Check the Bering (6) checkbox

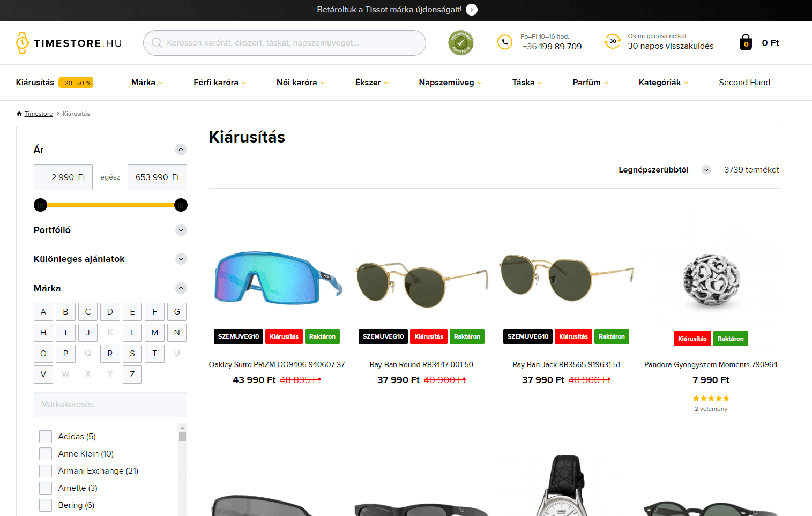click(46, 505)
